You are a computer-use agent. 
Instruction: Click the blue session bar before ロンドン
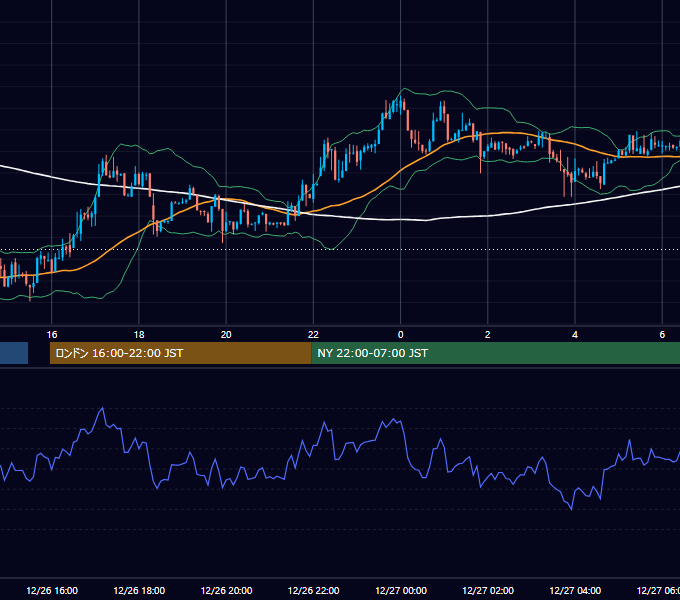click(x=14, y=353)
